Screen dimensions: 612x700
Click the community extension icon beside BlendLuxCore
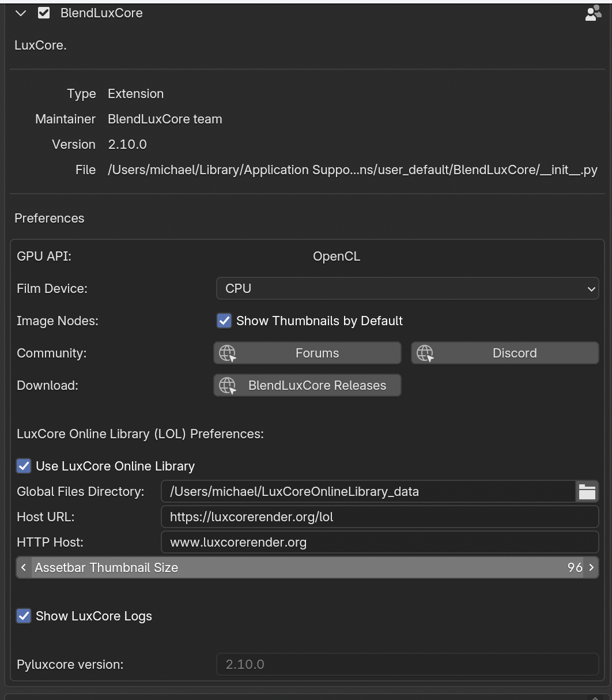(593, 13)
